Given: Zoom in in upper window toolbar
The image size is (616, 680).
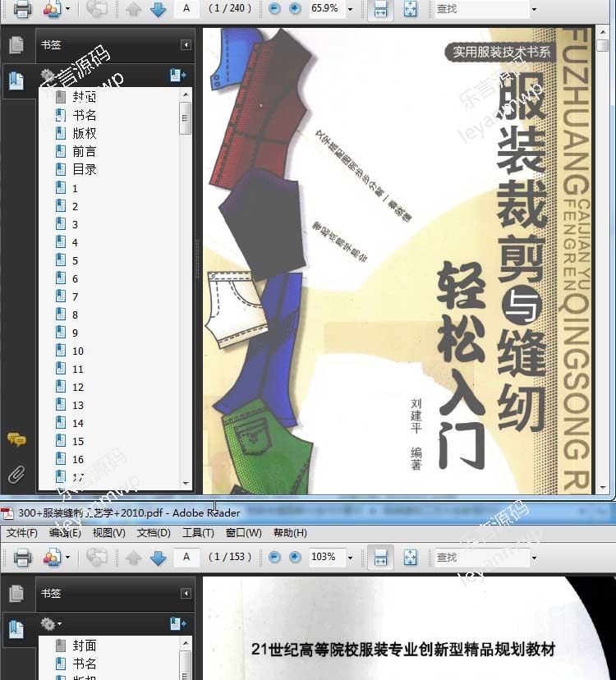Looking at the screenshot, I should 295,9.
